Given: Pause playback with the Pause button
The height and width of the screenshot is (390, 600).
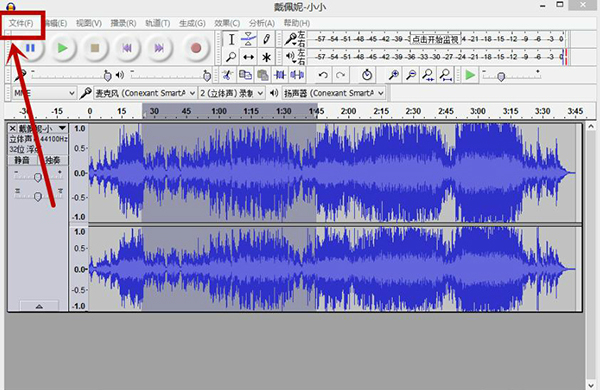Looking at the screenshot, I should 30,48.
